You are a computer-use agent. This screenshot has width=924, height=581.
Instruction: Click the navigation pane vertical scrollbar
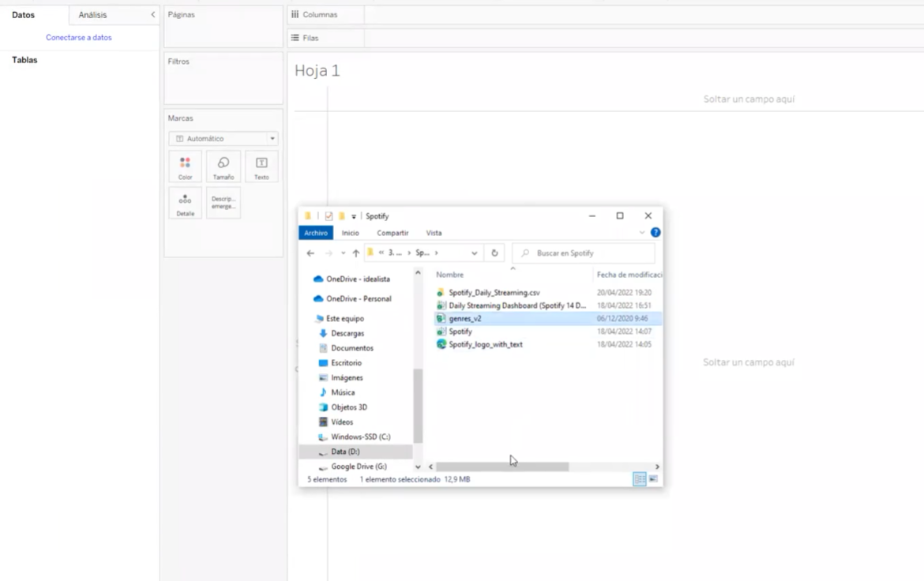click(418, 406)
